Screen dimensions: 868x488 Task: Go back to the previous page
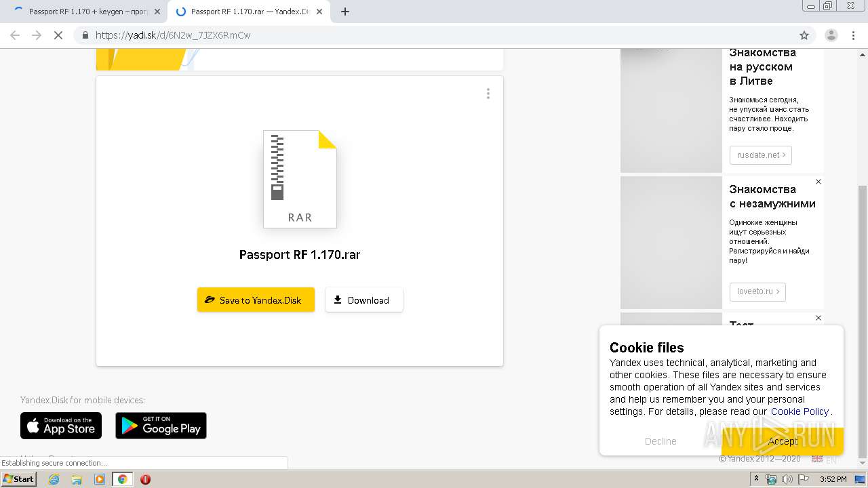coord(15,35)
